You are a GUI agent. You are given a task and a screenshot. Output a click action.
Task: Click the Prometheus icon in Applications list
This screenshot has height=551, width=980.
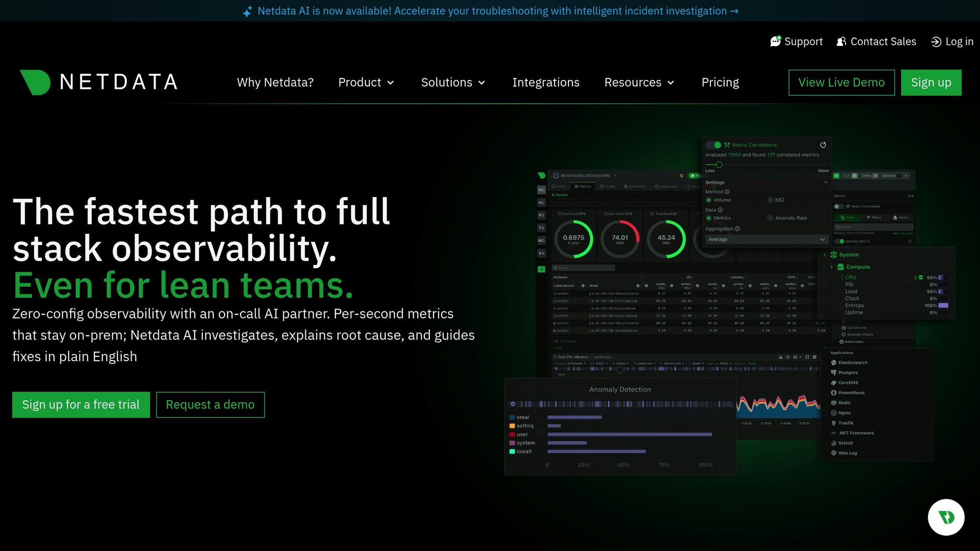pos(834,393)
